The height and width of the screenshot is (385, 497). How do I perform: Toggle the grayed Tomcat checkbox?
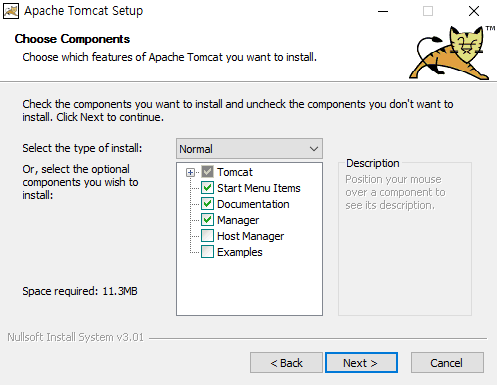[207, 172]
